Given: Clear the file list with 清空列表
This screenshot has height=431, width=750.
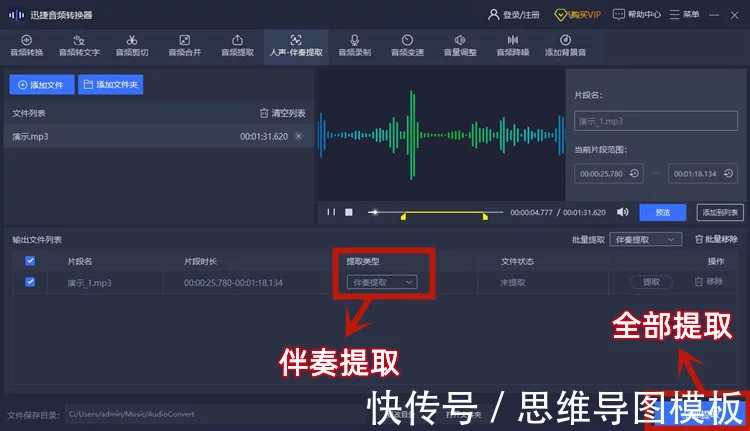Looking at the screenshot, I should point(282,113).
